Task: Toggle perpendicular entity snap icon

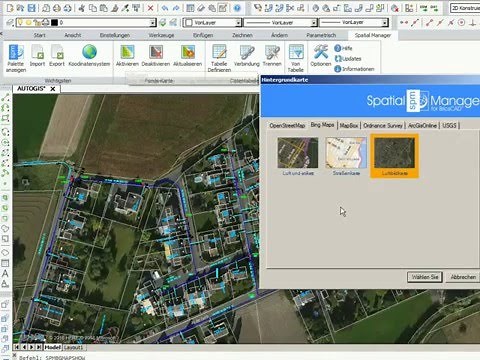Action: pyautogui.click(x=473, y=22)
